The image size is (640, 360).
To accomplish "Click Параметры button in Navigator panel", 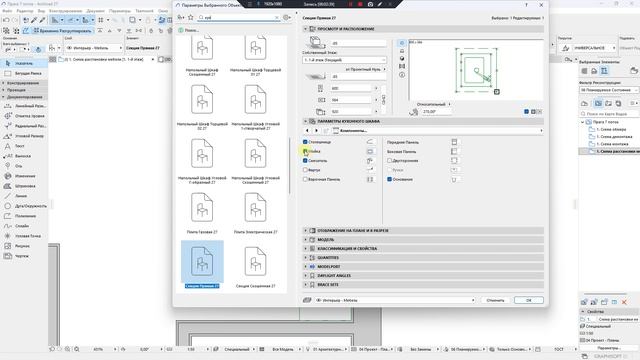I will [608, 348].
